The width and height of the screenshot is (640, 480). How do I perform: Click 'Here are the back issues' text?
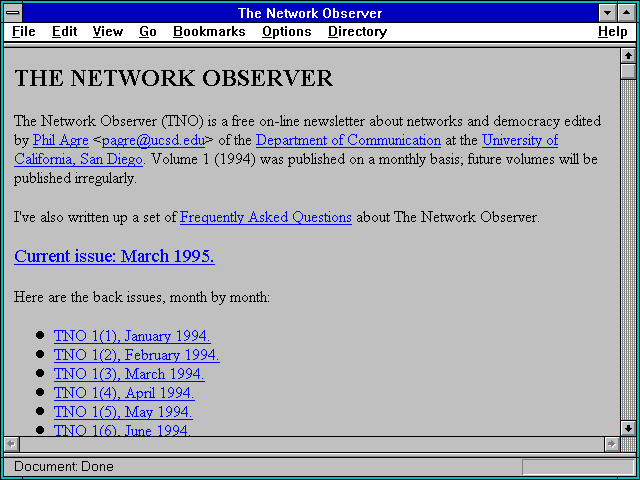click(x=142, y=297)
